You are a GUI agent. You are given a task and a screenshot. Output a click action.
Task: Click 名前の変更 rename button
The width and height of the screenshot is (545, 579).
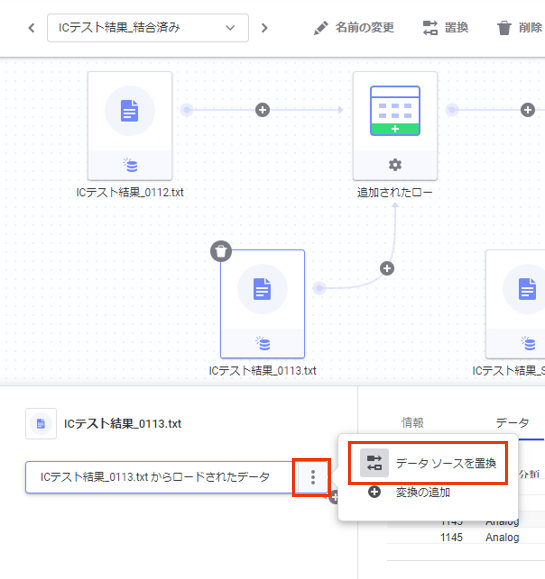point(354,28)
